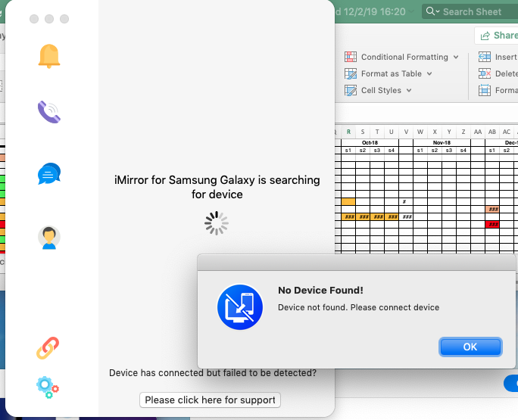Viewport: 518px width, 420px height.
Task: Open the messages chat bubble section
Action: [x=49, y=173]
